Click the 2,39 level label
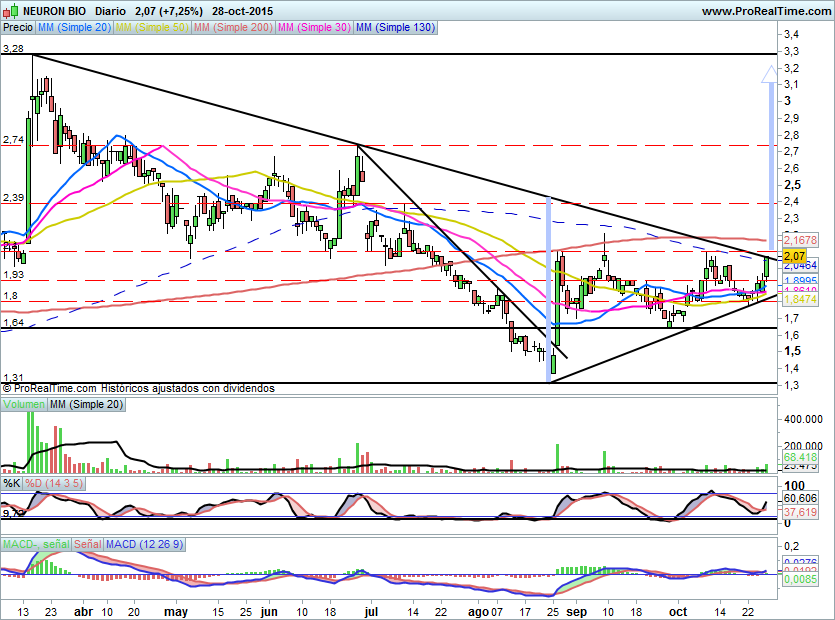This screenshot has width=835, height=620. tap(13, 198)
